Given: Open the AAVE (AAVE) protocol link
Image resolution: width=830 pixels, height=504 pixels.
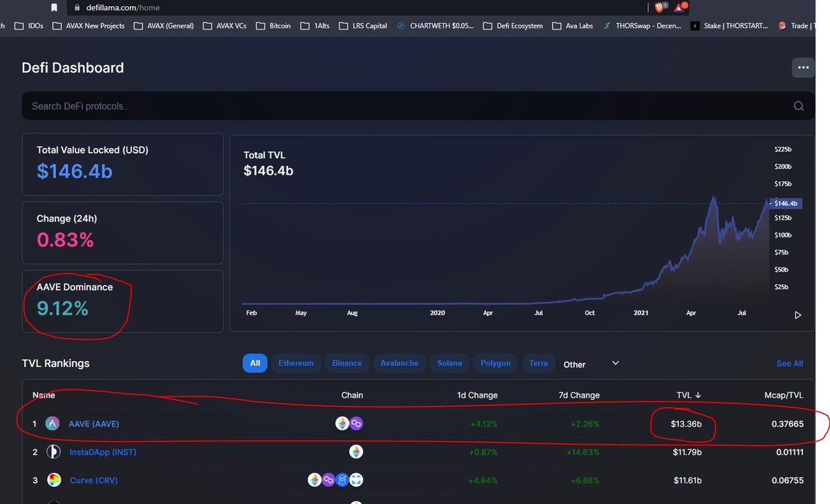Looking at the screenshot, I should click(x=94, y=424).
